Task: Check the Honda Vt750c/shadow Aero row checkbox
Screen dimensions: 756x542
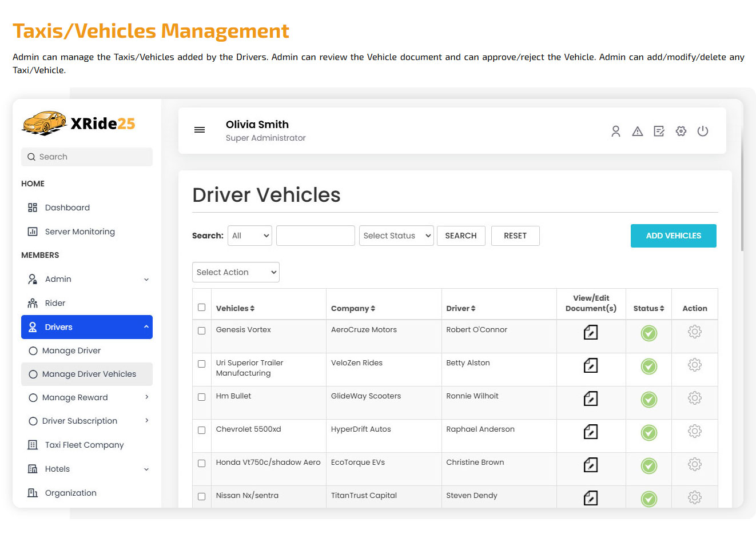Action: pos(201,463)
